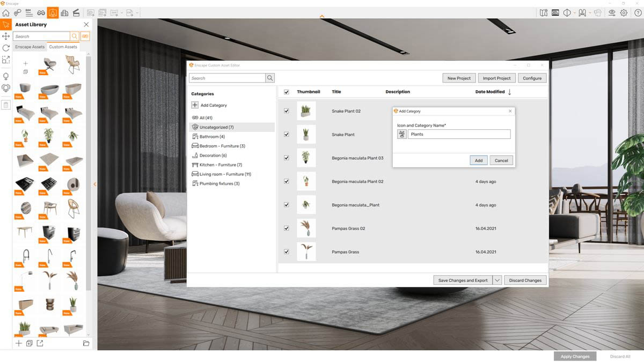Screen dimensions: 644x362
Task: Open the category icon picker in Add Category
Action: (401, 134)
